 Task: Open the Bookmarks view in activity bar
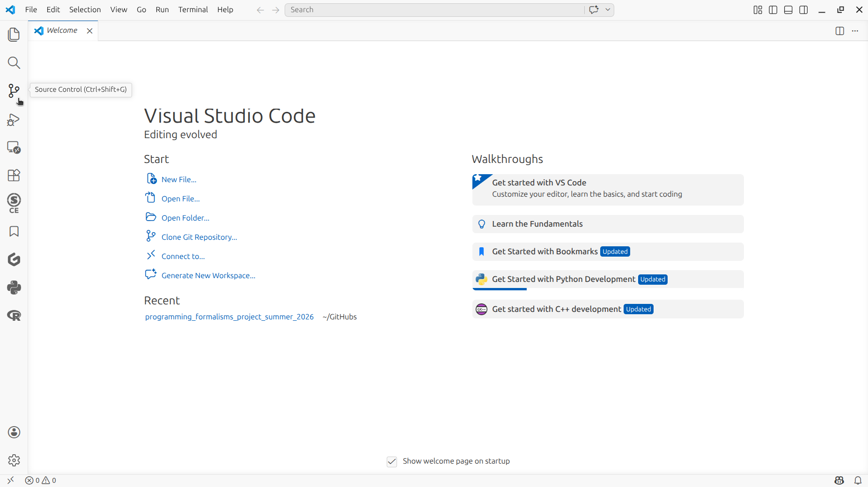(14, 231)
